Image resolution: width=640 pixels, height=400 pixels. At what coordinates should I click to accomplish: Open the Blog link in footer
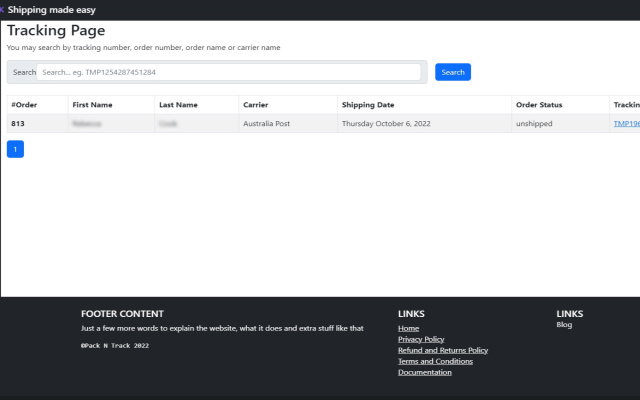pos(564,325)
